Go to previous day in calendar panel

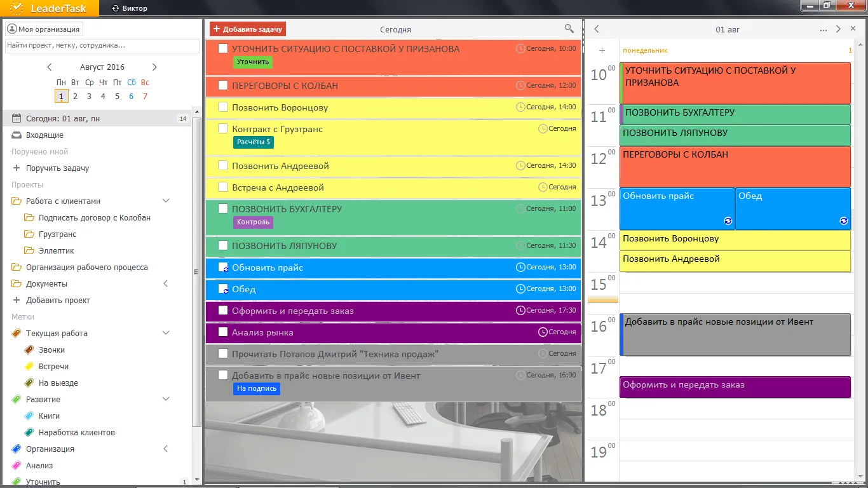pyautogui.click(x=596, y=29)
